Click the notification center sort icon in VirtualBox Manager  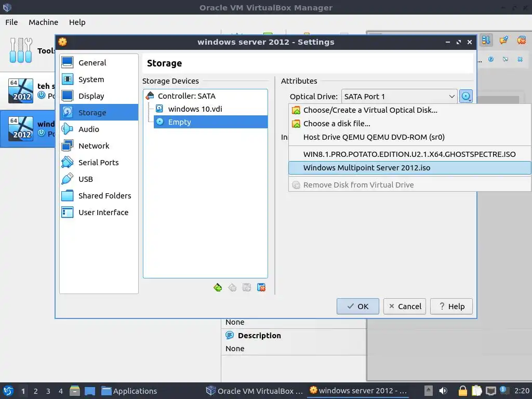click(x=486, y=40)
